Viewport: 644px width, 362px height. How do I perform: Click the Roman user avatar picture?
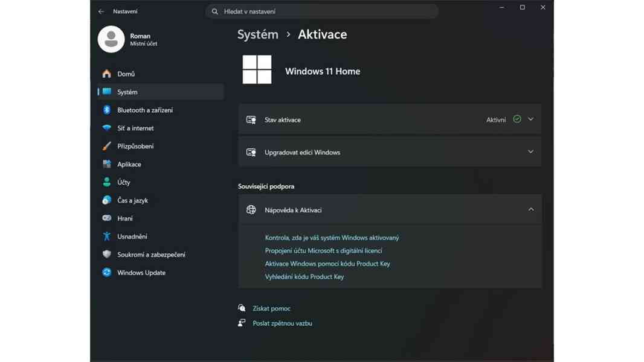pos(111,39)
